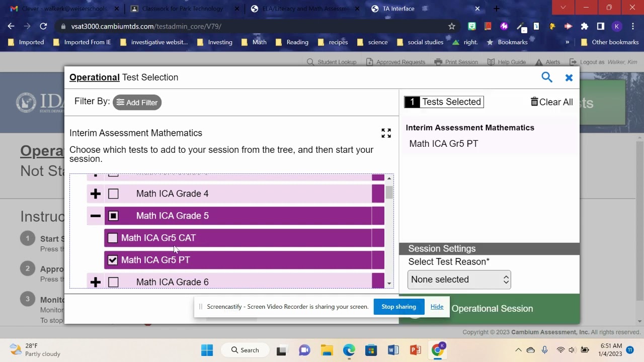Viewport: 644px width, 362px height.
Task: Open the Investing bookmarks folder
Action: tap(215, 42)
